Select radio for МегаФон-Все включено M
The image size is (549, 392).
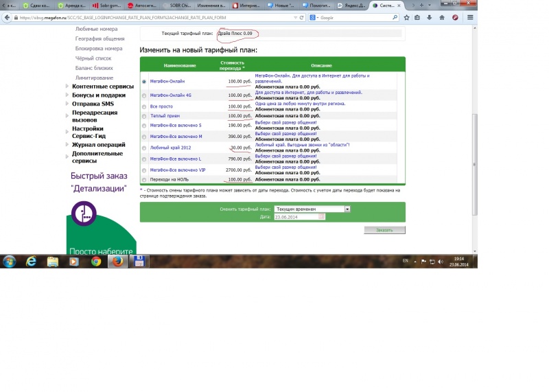coord(144,137)
